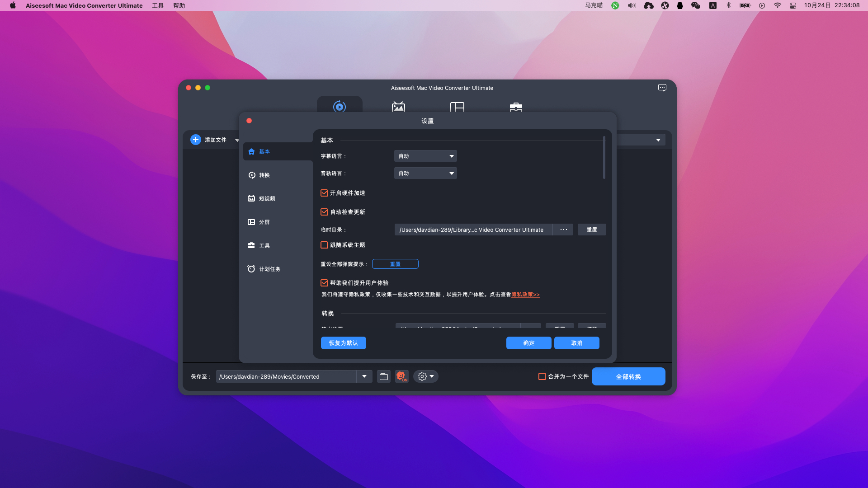
Task: Open the 音轨语言 dropdown
Action: [x=425, y=173]
